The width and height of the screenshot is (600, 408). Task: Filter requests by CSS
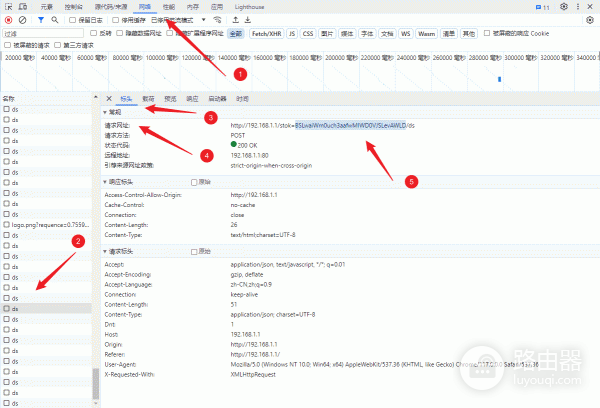point(308,34)
